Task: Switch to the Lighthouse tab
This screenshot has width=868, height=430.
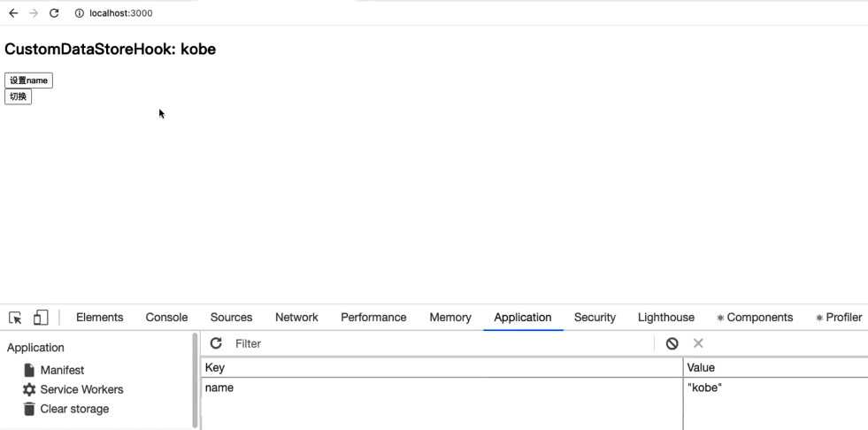Action: [x=666, y=318]
